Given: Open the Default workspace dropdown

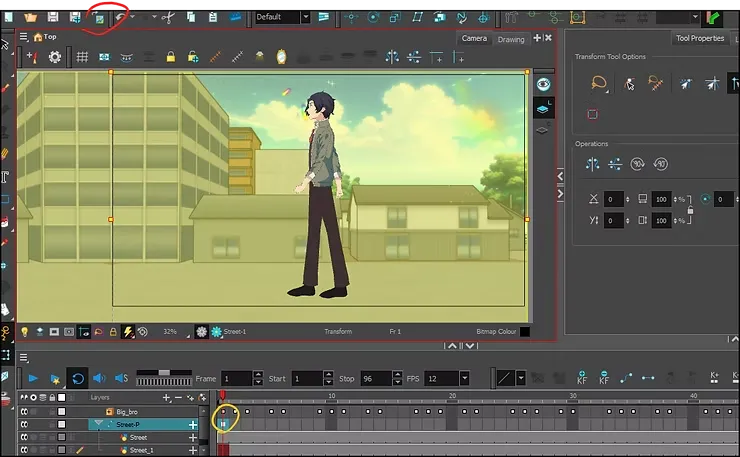Looking at the screenshot, I should (305, 17).
